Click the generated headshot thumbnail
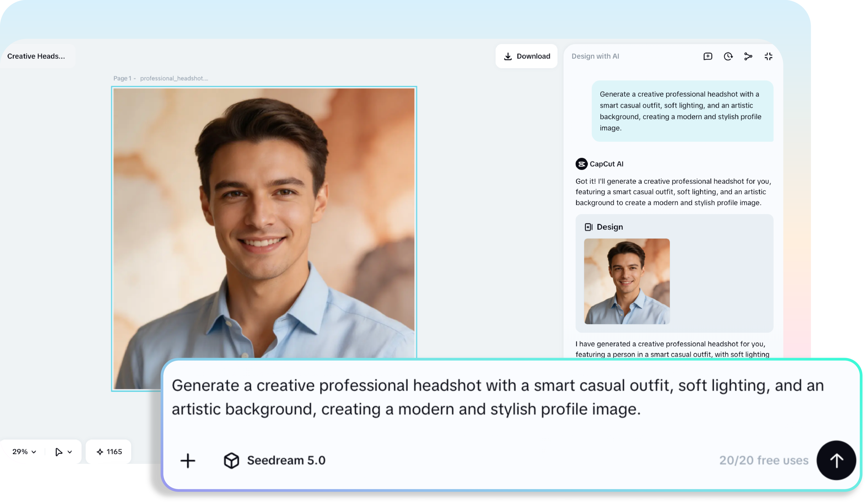This screenshot has width=867, height=504. point(626,282)
